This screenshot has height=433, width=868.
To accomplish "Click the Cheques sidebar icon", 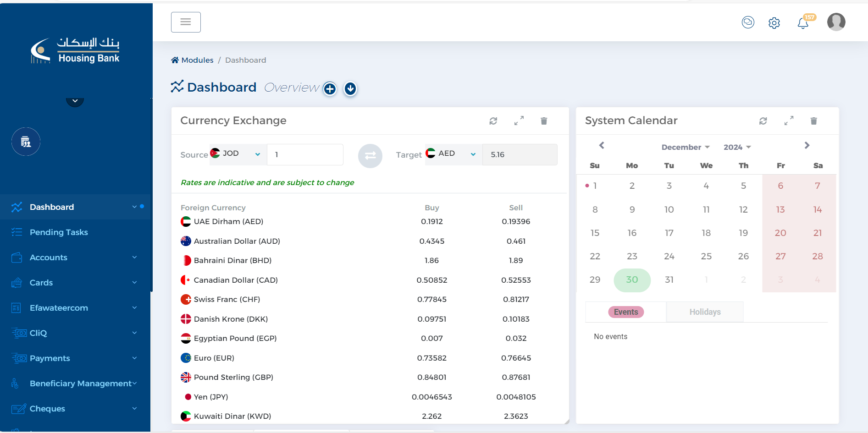I will point(19,409).
